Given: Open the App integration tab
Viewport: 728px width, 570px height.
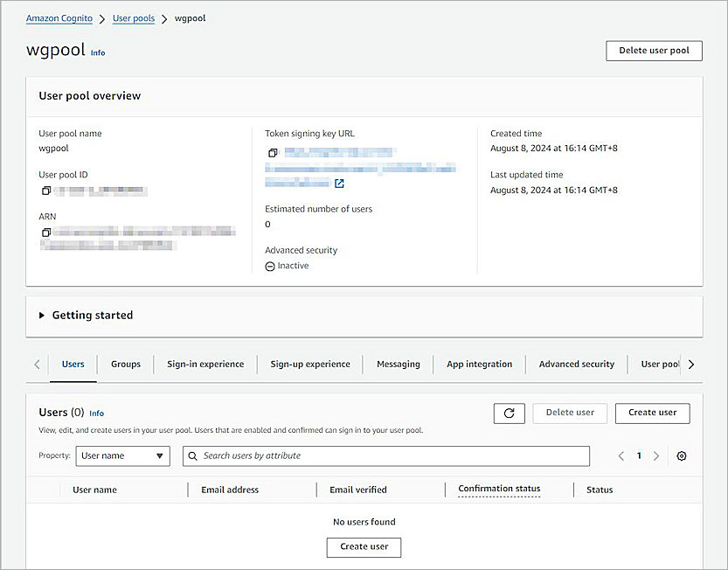Looking at the screenshot, I should (x=479, y=364).
